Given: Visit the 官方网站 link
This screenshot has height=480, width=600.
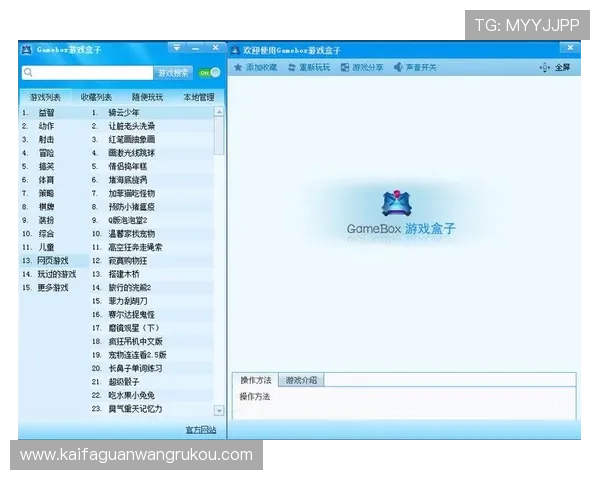Looking at the screenshot, I should (201, 430).
